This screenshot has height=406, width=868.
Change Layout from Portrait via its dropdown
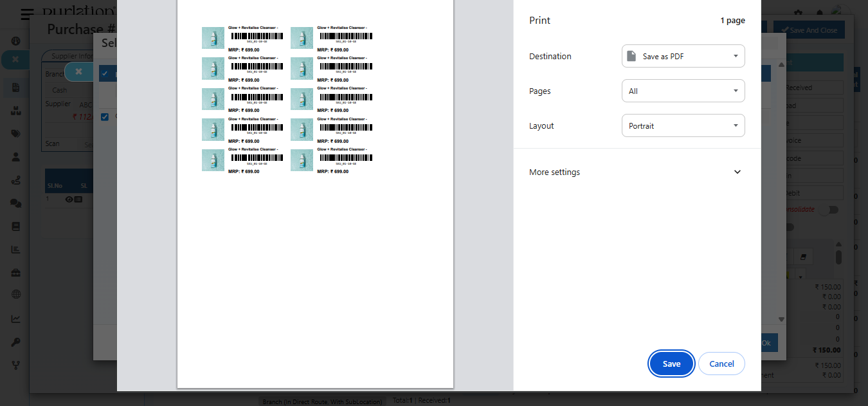[683, 125]
